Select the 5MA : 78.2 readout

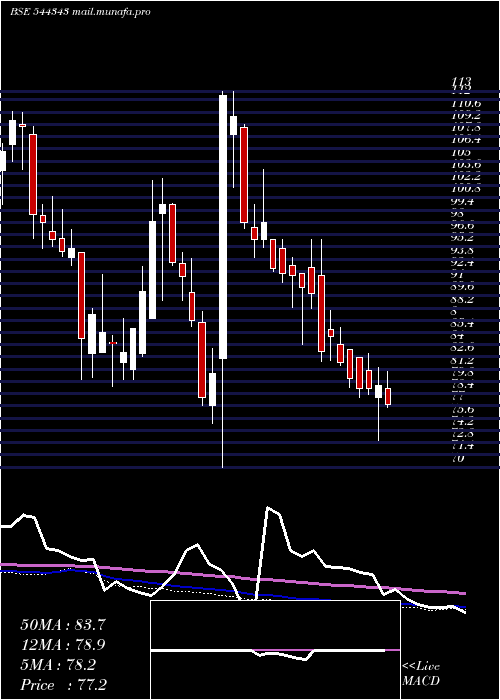click(x=58, y=665)
